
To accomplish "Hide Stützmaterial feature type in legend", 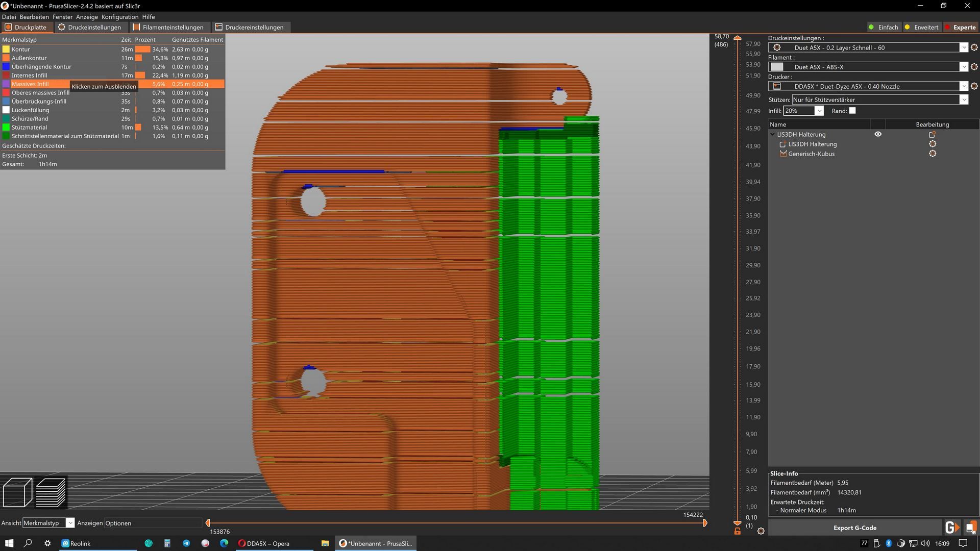I will click(x=112, y=128).
